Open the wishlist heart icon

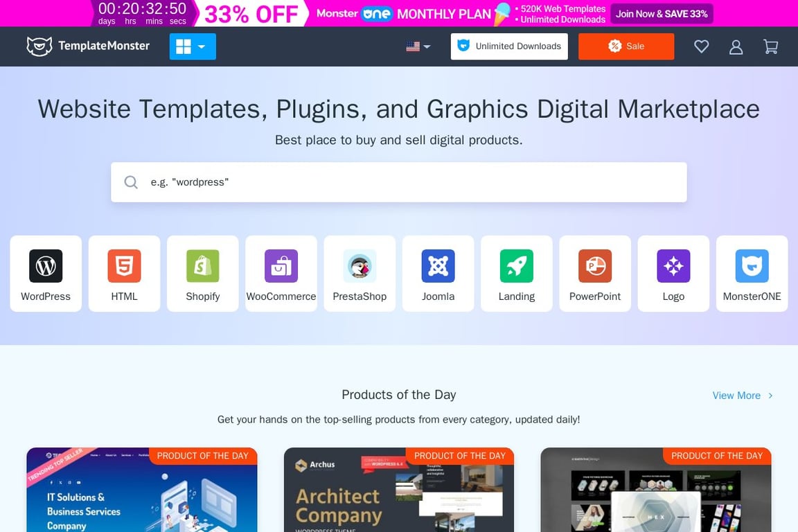click(701, 46)
